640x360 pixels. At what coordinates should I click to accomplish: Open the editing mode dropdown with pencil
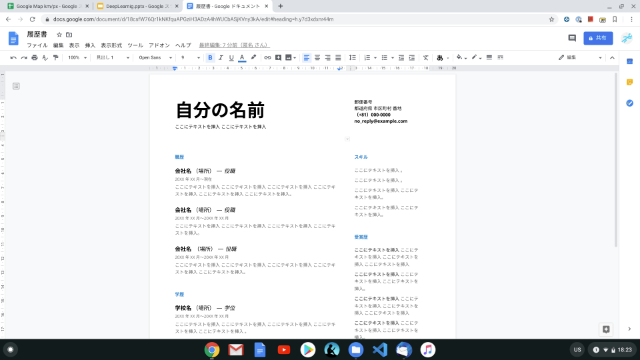580,58
